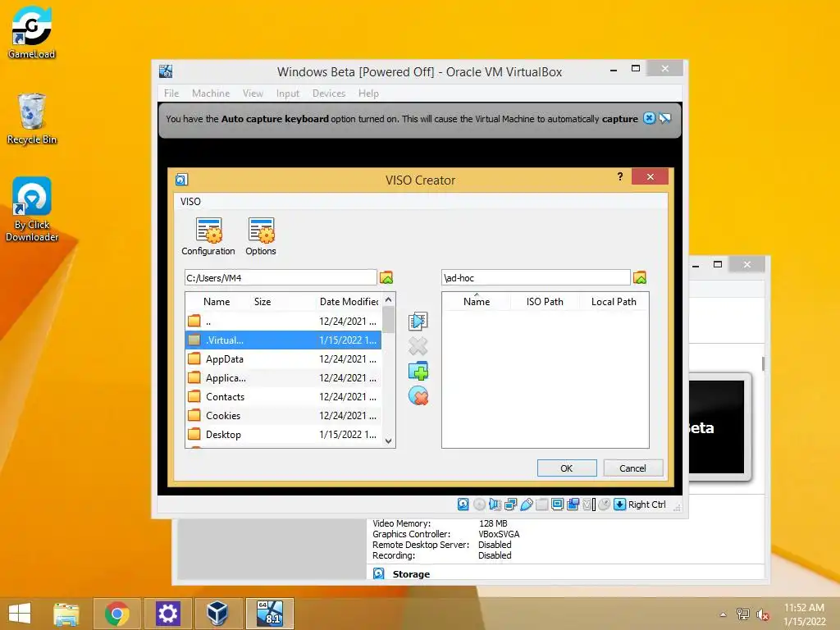840x630 pixels.
Task: Select the Contacts folder row
Action: (x=283, y=396)
